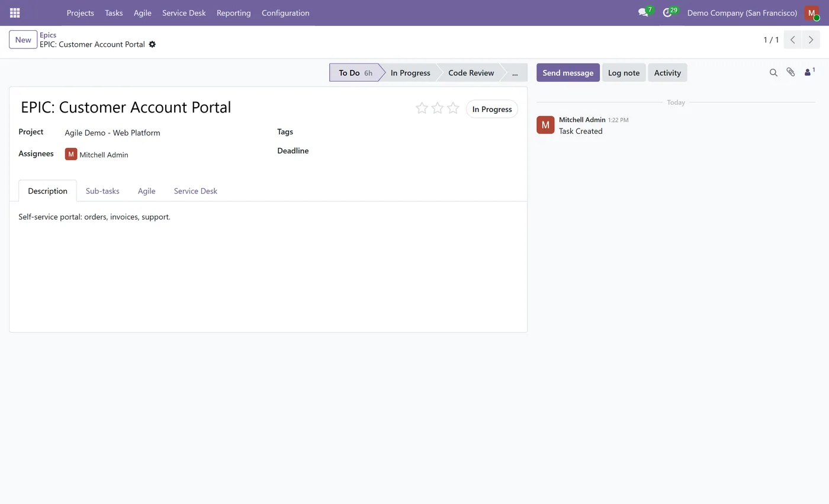The image size is (829, 504).
Task: Expand the hidden stages ellipsis
Action: 515,73
